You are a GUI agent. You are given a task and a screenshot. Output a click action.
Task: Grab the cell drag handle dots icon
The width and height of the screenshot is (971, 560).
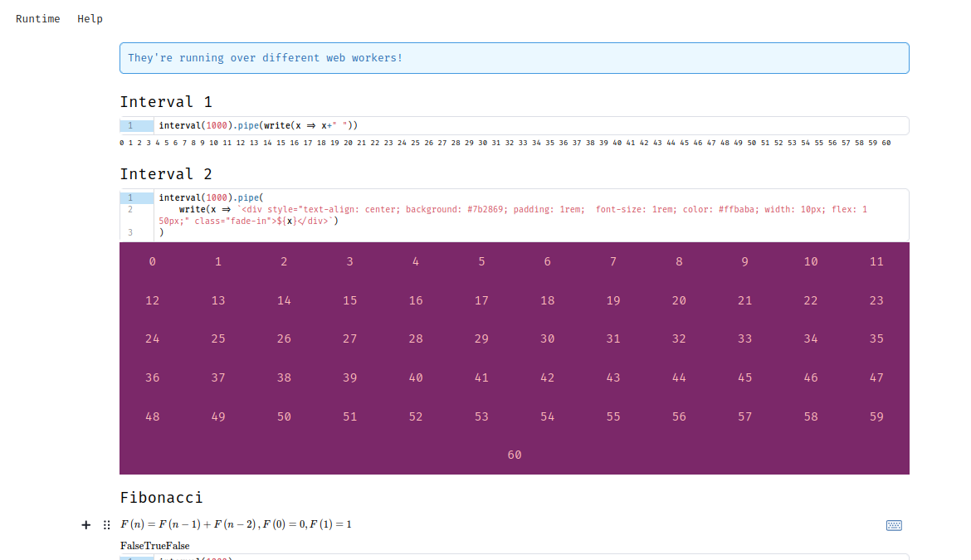pyautogui.click(x=106, y=524)
